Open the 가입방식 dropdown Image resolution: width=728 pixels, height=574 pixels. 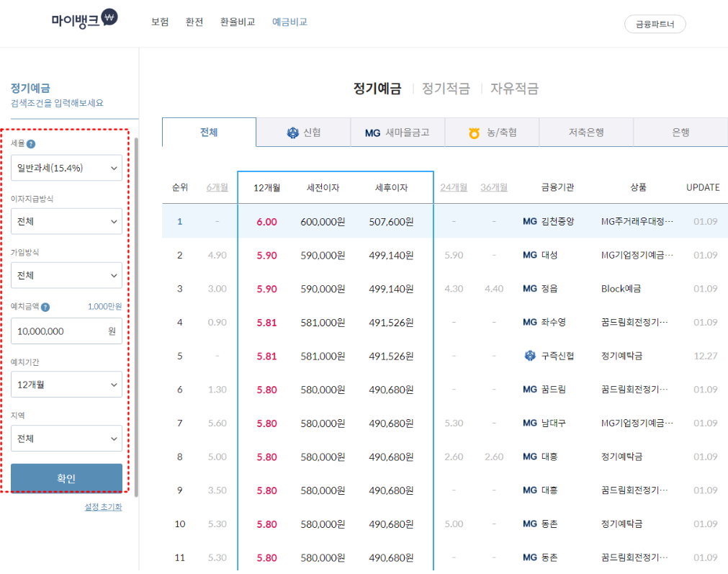pos(66,275)
